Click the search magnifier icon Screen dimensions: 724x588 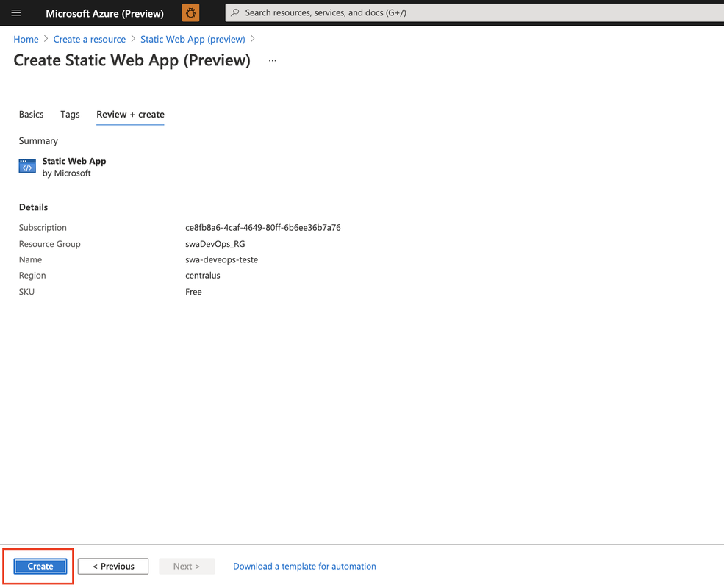coord(235,12)
